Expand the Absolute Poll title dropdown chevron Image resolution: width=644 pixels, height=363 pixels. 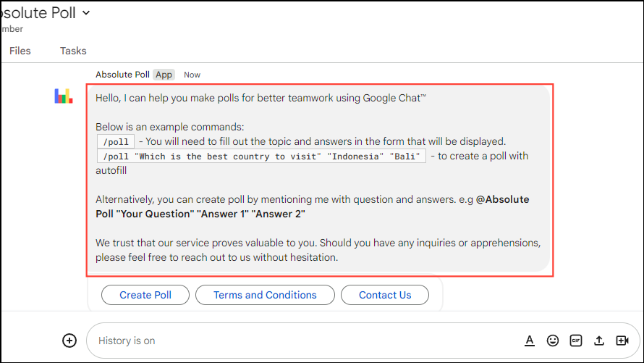[86, 13]
